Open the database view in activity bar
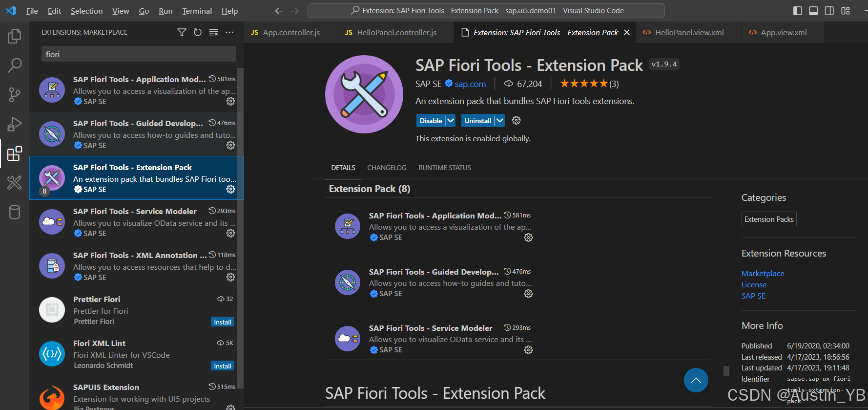The height and width of the screenshot is (410, 868). point(15,212)
